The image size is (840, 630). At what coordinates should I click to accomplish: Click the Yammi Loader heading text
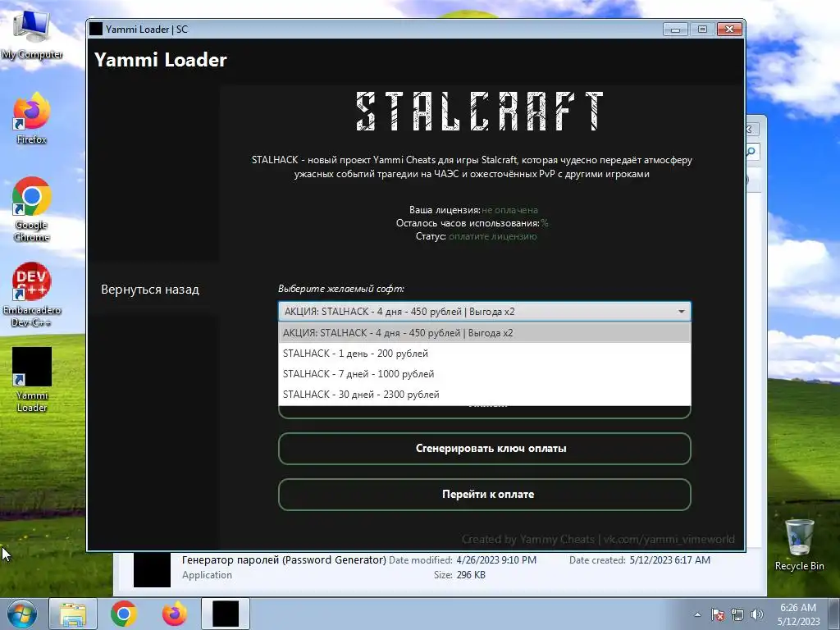[x=161, y=59]
